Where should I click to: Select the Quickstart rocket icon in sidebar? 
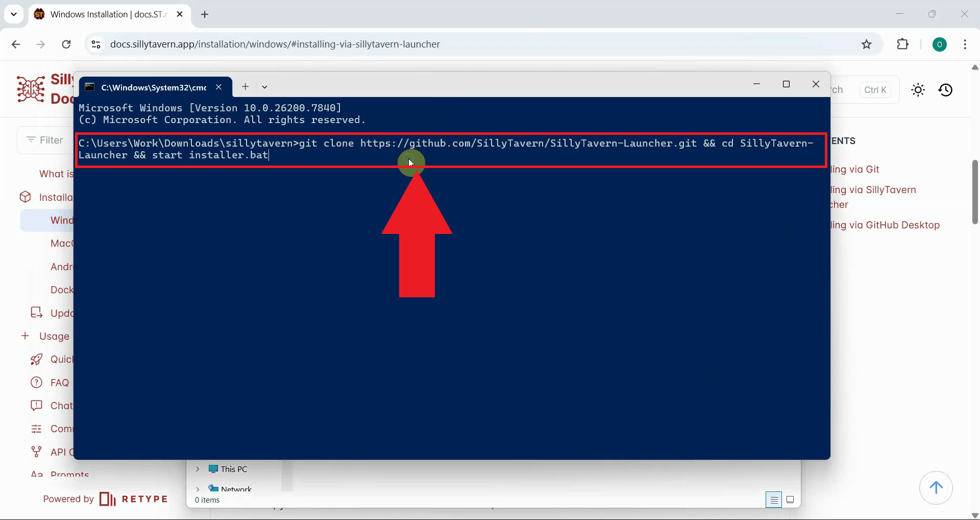tap(36, 359)
